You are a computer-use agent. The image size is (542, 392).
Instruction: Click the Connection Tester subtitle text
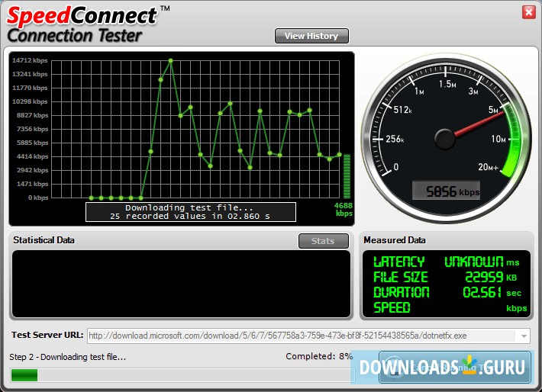(74, 36)
